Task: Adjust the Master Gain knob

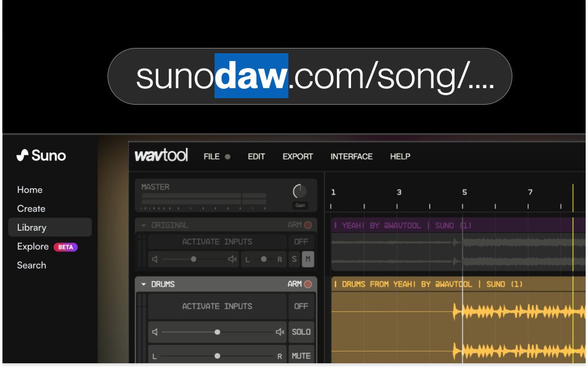Action: point(299,192)
